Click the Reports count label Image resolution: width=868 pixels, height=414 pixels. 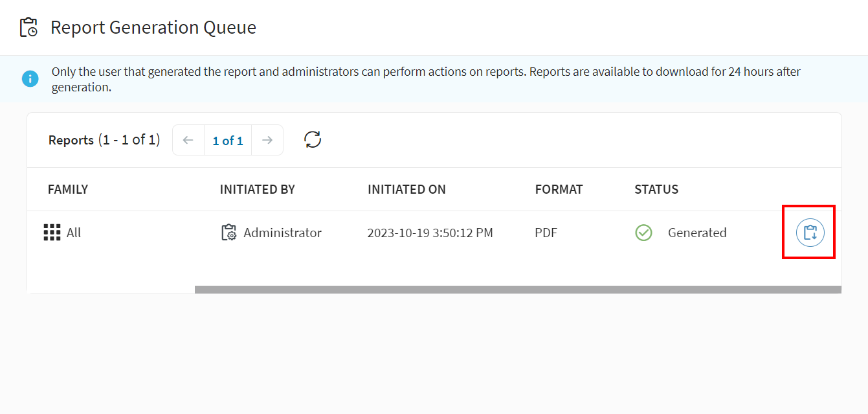point(104,140)
